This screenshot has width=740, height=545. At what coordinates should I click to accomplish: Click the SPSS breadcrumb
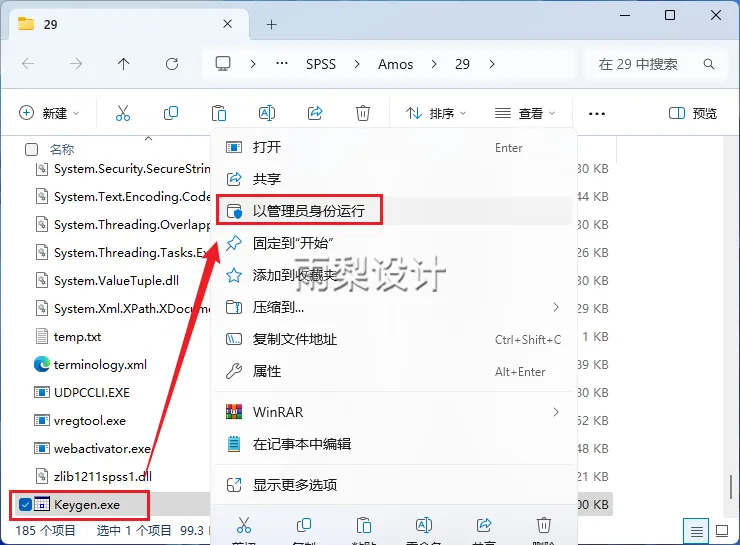click(321, 64)
